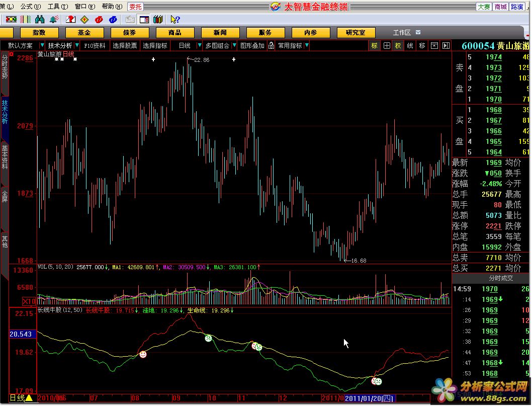
Task: Expand the 技术分析 dropdown arrow
Action: point(77,45)
